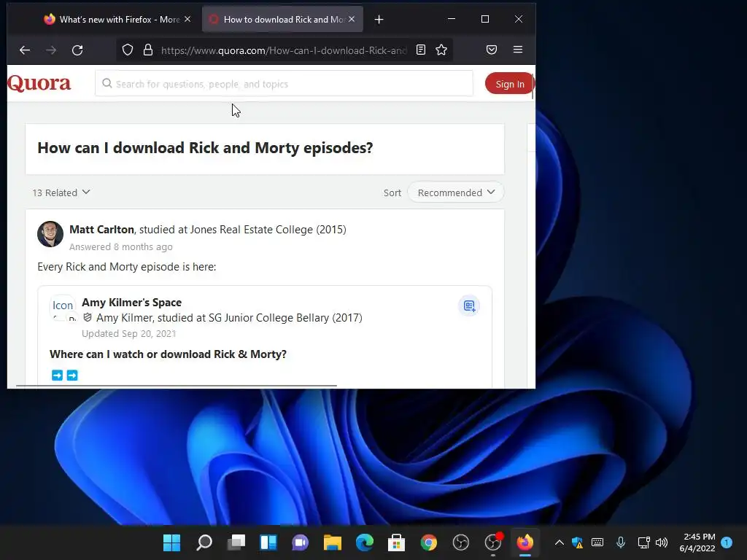Open the volume speaker tray icon

tap(662, 542)
